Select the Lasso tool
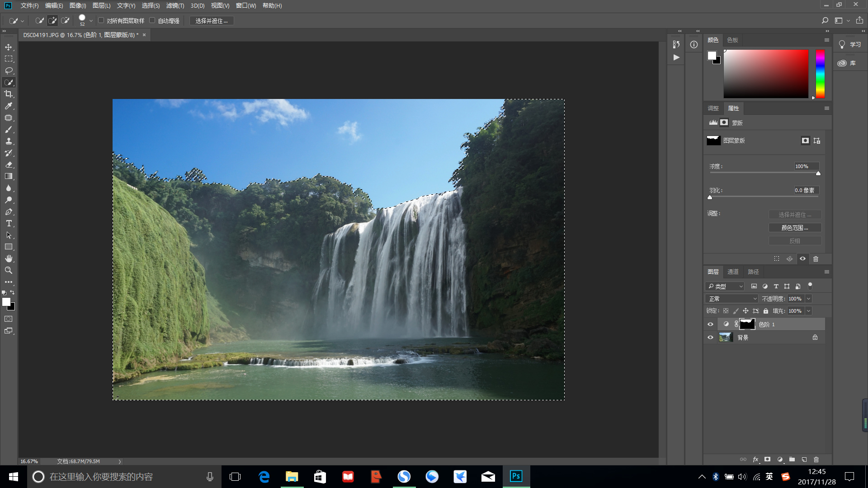 tap(9, 70)
